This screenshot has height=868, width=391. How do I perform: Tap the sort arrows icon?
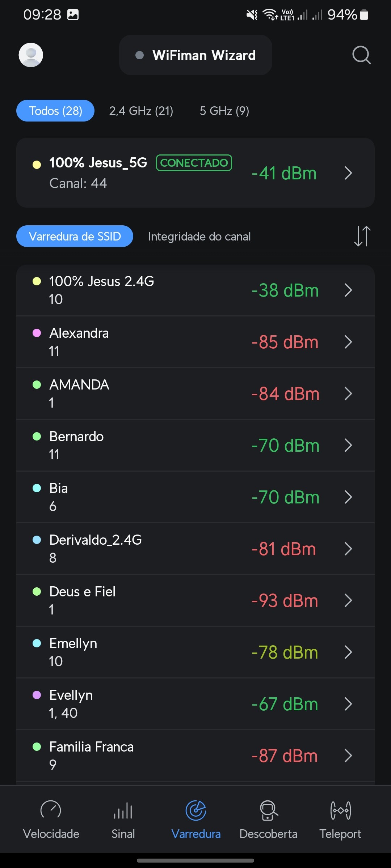coord(362,236)
